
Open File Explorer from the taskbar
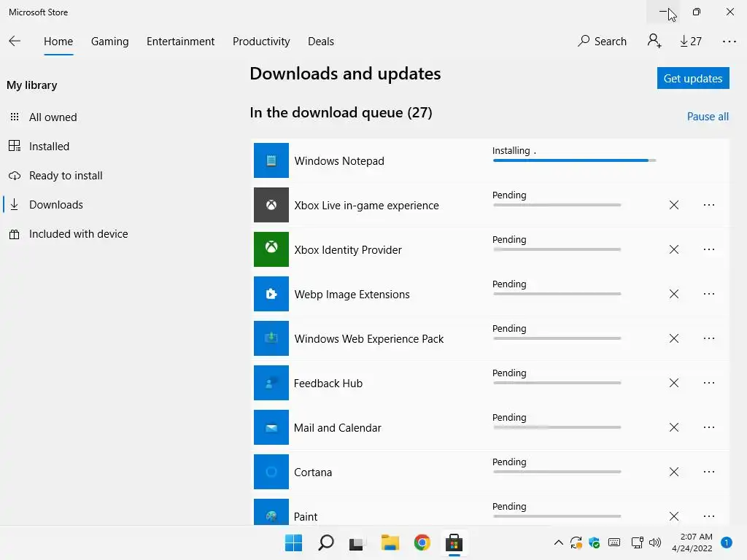tap(390, 542)
